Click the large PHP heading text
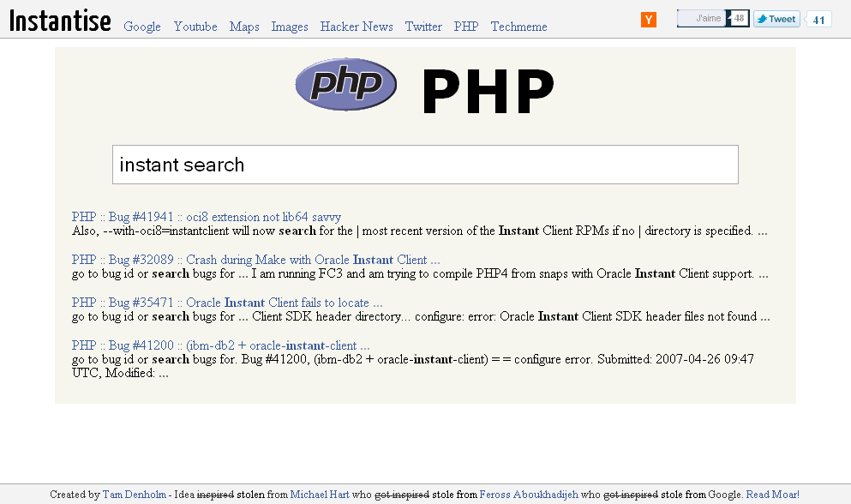The height and width of the screenshot is (504, 851). [488, 91]
